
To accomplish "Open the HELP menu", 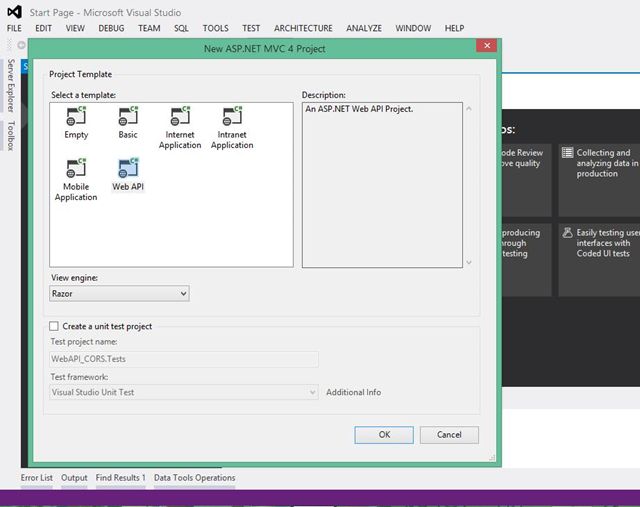I will [454, 28].
